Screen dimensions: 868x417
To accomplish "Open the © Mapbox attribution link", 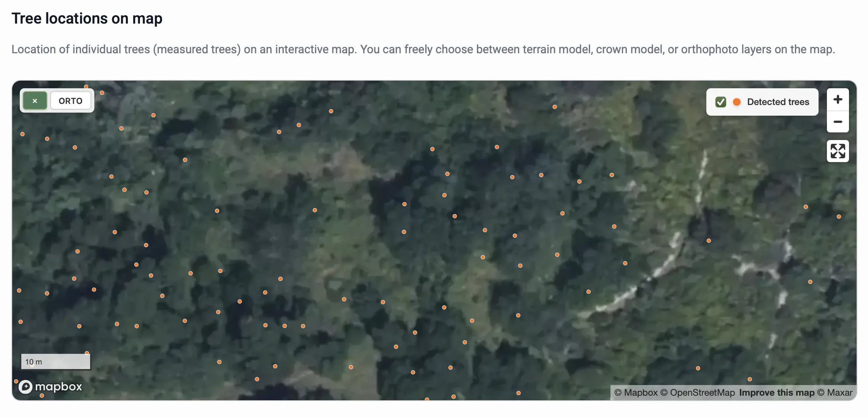I will [636, 393].
